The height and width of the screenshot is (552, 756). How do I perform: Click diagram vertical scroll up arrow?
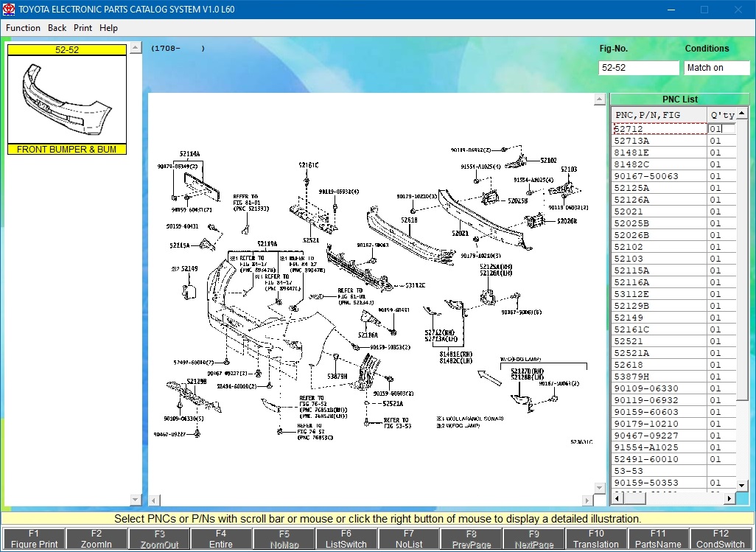pos(599,99)
